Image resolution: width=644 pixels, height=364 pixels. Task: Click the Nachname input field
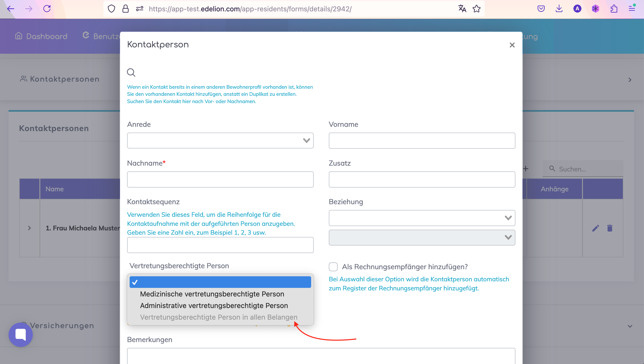pyautogui.click(x=220, y=179)
